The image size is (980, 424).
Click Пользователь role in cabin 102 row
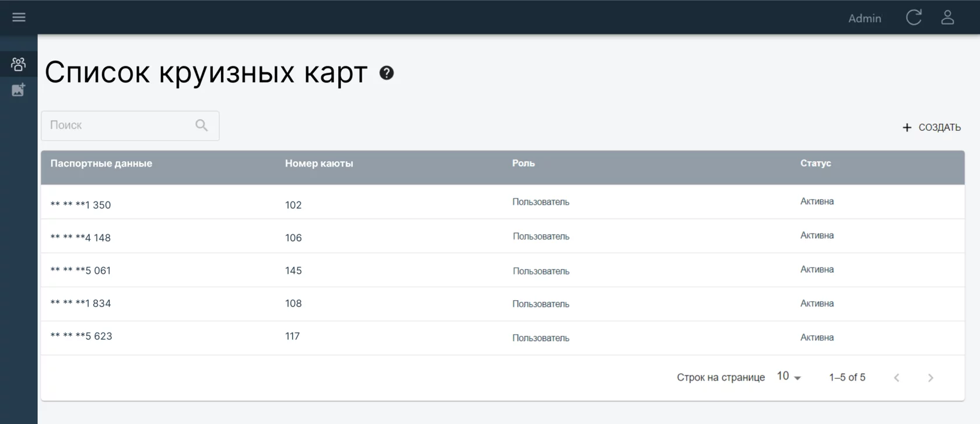click(541, 202)
